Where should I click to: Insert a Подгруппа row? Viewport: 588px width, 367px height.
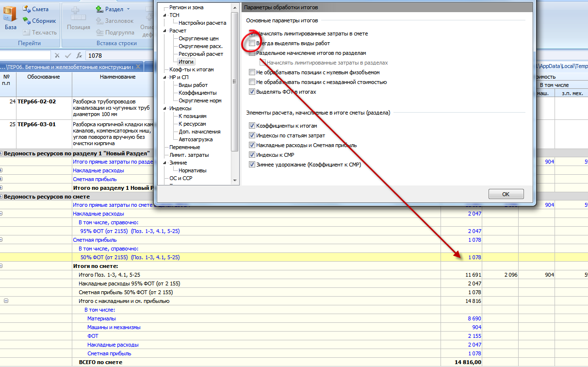click(115, 33)
